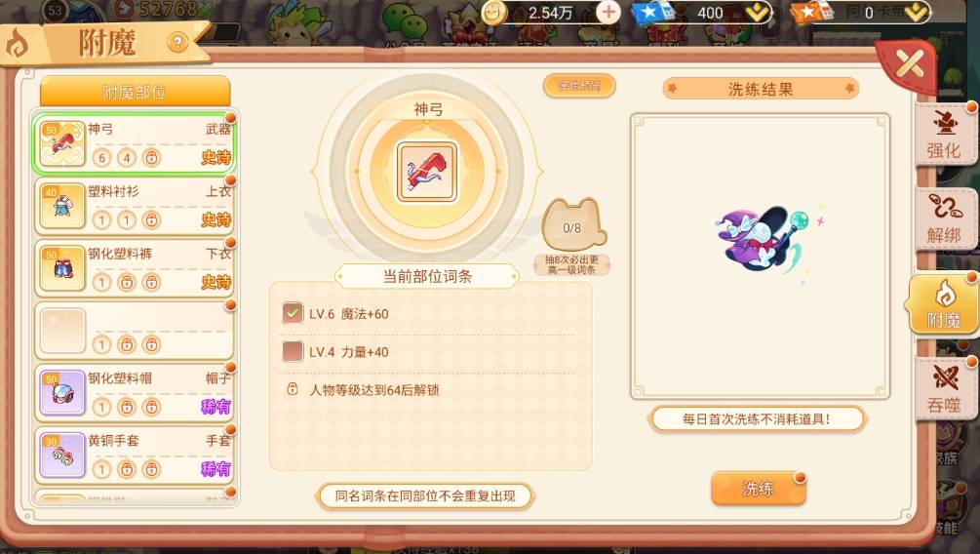Open the 强化 (Enhance) side tab
The height and width of the screenshot is (554, 980).
(945, 135)
